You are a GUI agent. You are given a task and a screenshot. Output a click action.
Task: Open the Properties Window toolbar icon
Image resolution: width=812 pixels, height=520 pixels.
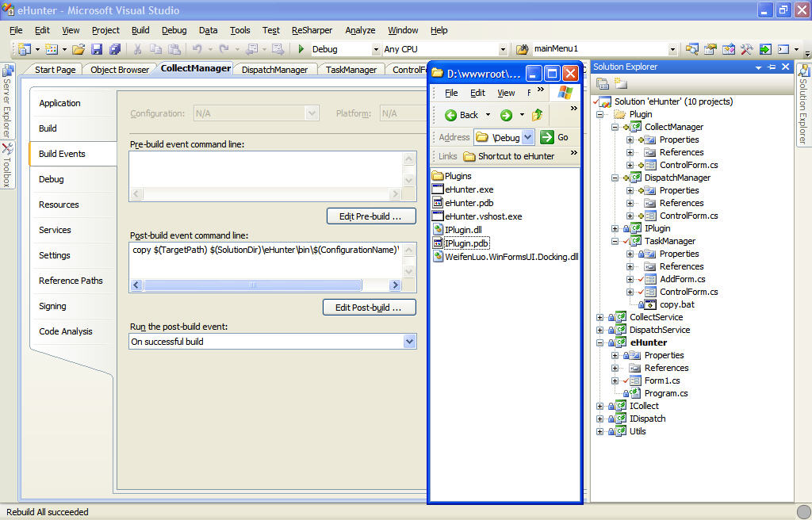[x=710, y=49]
